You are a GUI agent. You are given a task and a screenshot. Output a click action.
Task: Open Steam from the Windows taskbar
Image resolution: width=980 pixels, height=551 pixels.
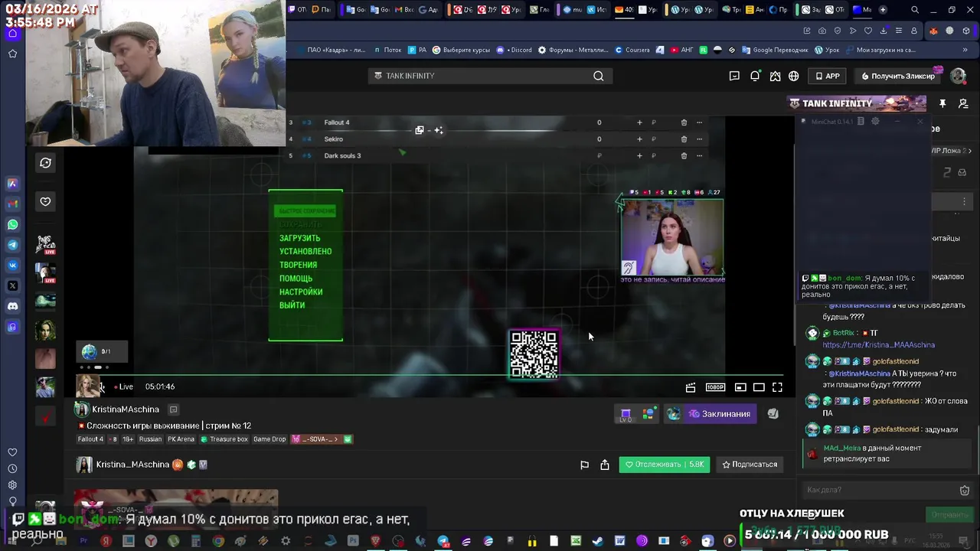point(597,541)
